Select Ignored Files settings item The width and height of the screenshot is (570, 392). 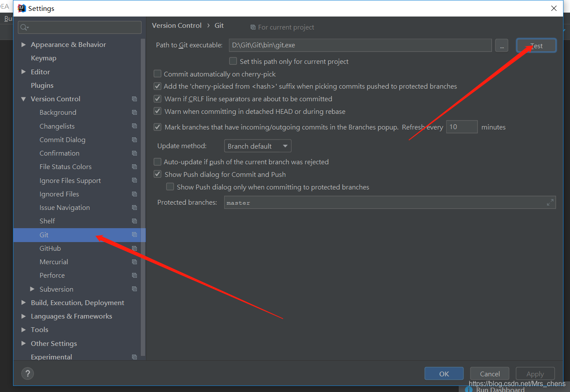[x=59, y=194]
